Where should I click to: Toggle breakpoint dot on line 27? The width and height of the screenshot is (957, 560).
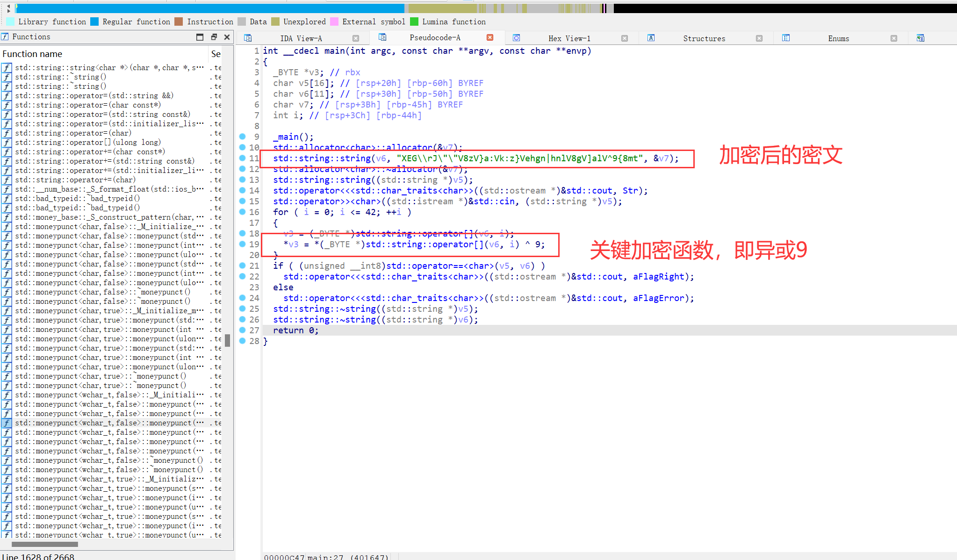(242, 330)
